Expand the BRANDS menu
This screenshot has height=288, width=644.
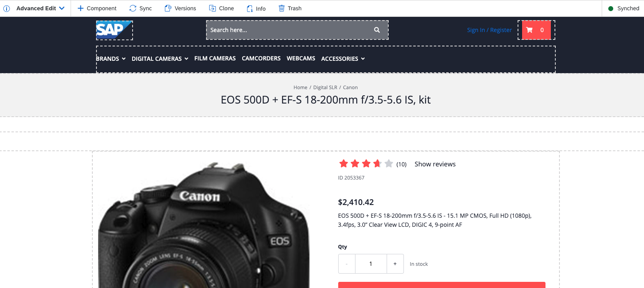[111, 59]
